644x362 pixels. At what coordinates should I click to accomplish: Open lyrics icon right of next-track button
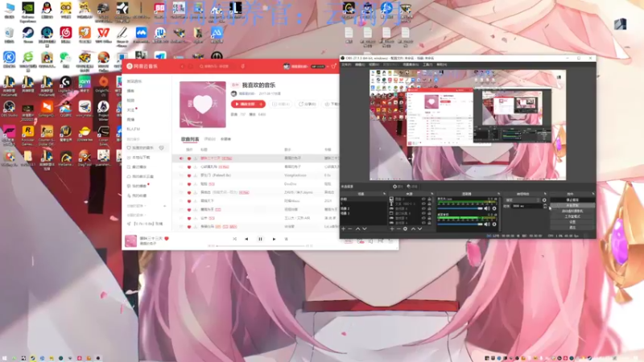tap(287, 239)
